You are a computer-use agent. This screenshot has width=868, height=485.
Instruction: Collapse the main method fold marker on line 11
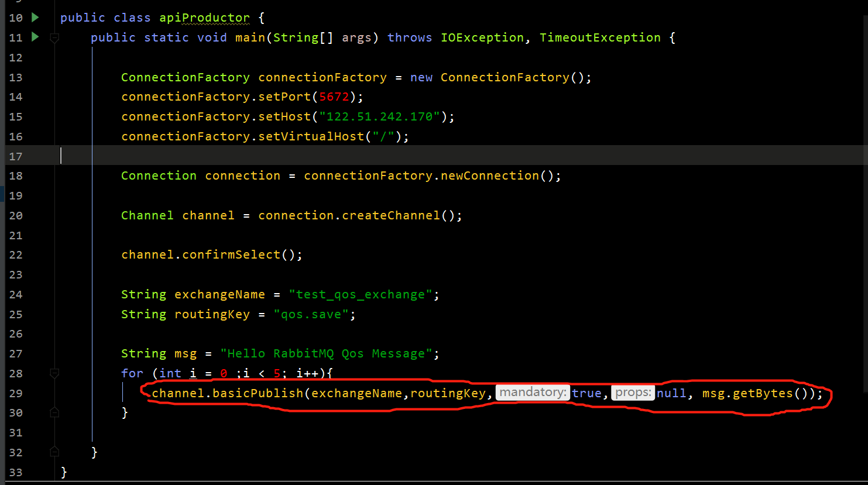click(54, 38)
